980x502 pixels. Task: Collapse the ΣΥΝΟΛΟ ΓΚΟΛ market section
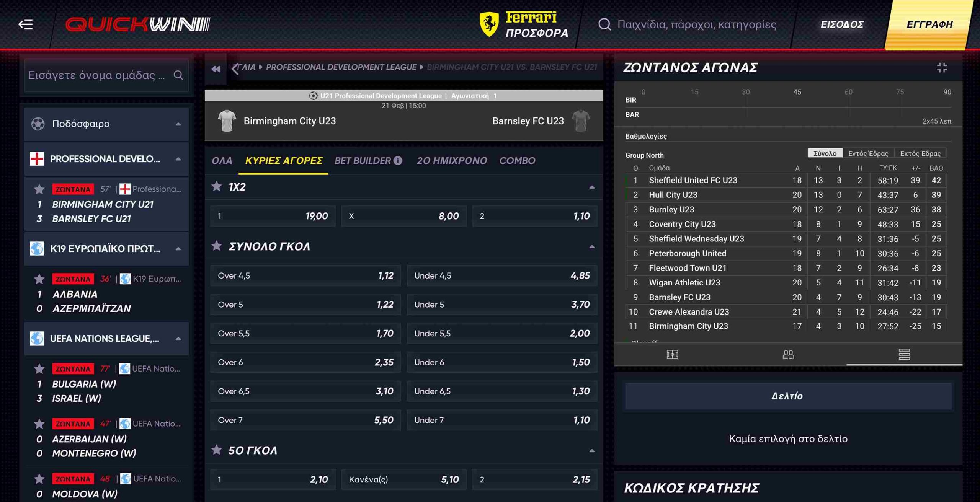[591, 247]
